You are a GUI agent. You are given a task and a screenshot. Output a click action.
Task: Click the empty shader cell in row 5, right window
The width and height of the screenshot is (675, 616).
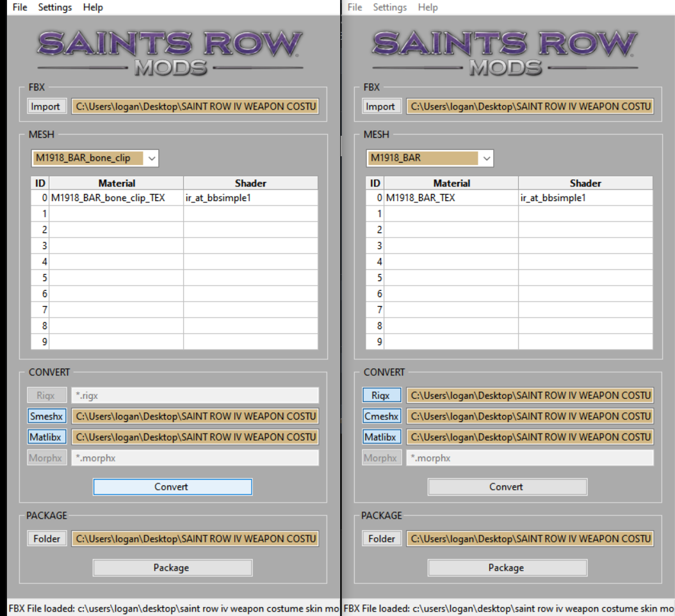coord(585,278)
